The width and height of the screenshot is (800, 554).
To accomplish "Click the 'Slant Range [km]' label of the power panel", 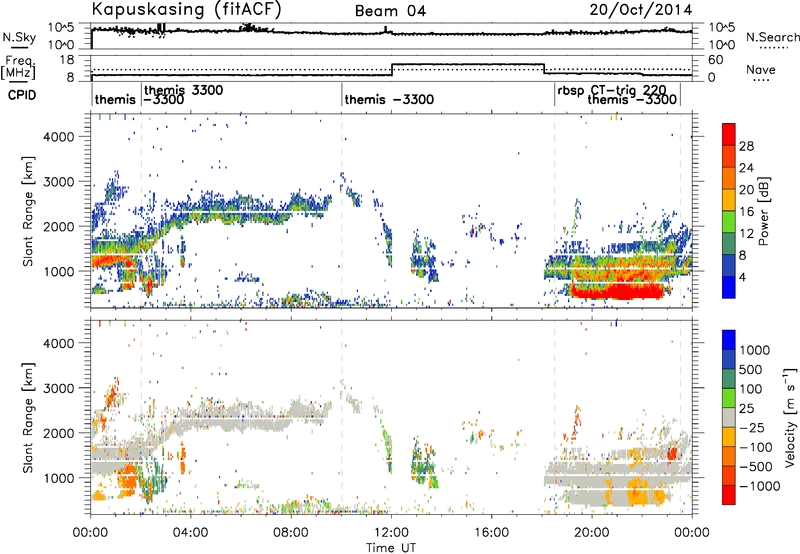I will pyautogui.click(x=28, y=211).
